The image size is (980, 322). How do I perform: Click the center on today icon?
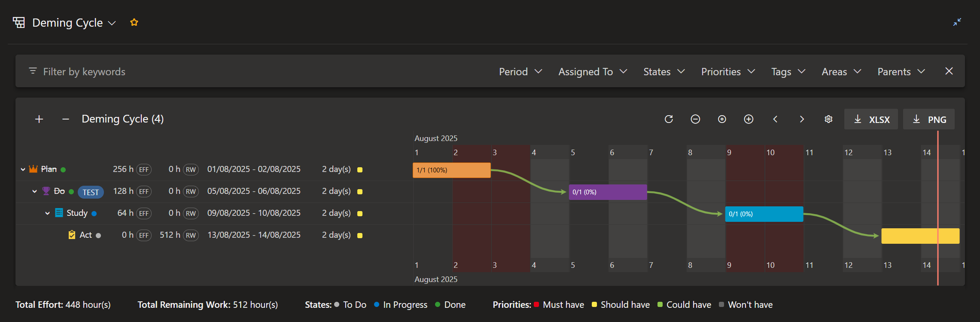click(x=722, y=119)
